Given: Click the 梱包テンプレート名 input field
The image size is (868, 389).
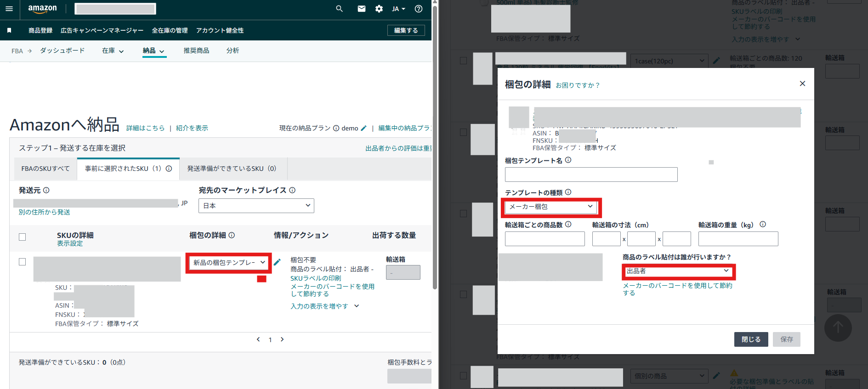Looking at the screenshot, I should click(x=591, y=175).
